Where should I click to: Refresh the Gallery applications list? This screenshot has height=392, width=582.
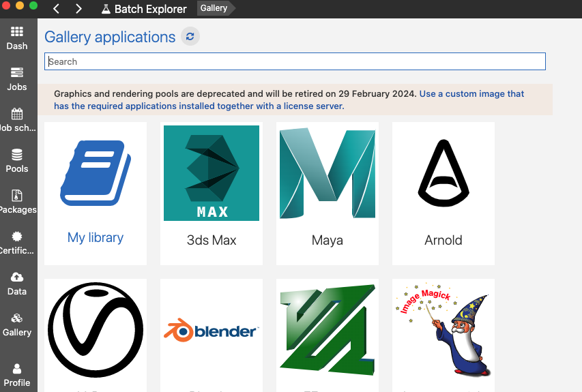pos(190,37)
